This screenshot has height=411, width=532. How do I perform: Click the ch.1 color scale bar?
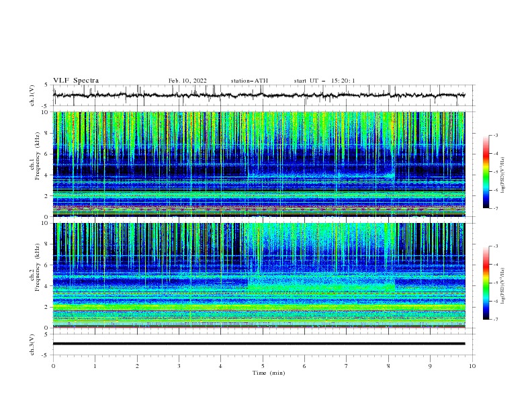click(486, 172)
